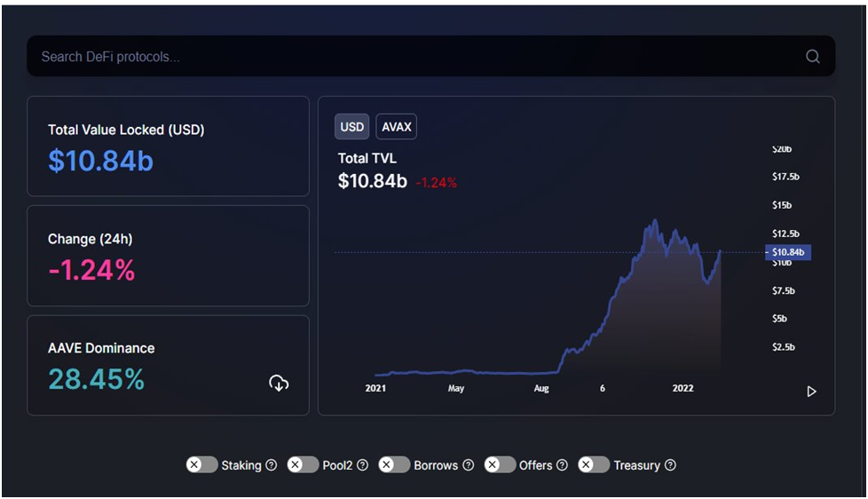This screenshot has height=499, width=868.
Task: Open the Borrows help question icon
Action: pyautogui.click(x=469, y=464)
